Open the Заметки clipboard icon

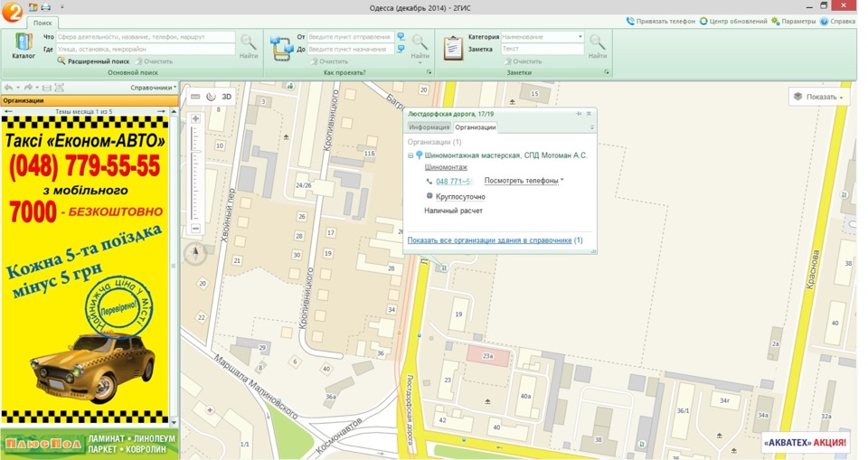[453, 48]
